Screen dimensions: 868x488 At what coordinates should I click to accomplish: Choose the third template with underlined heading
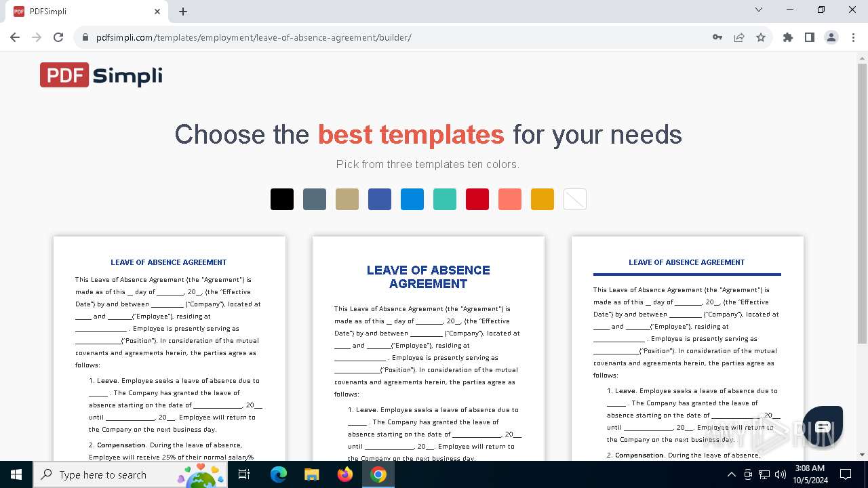pyautogui.click(x=688, y=348)
